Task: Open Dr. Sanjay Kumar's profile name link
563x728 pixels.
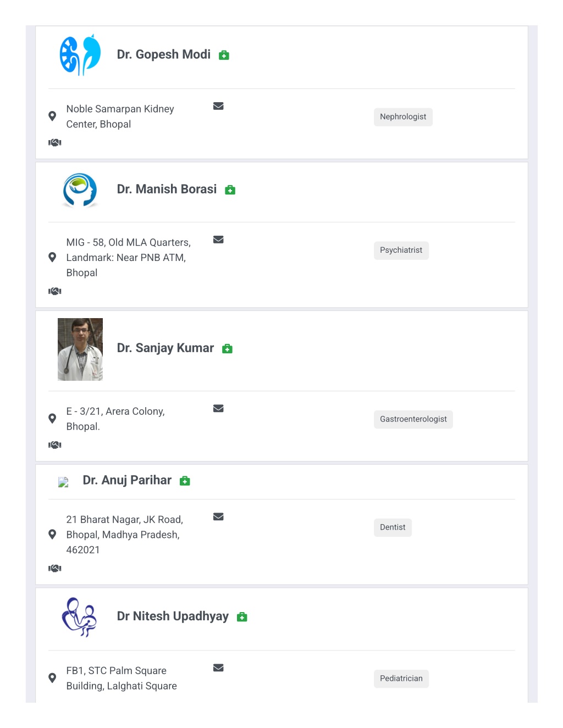Action: [165, 348]
